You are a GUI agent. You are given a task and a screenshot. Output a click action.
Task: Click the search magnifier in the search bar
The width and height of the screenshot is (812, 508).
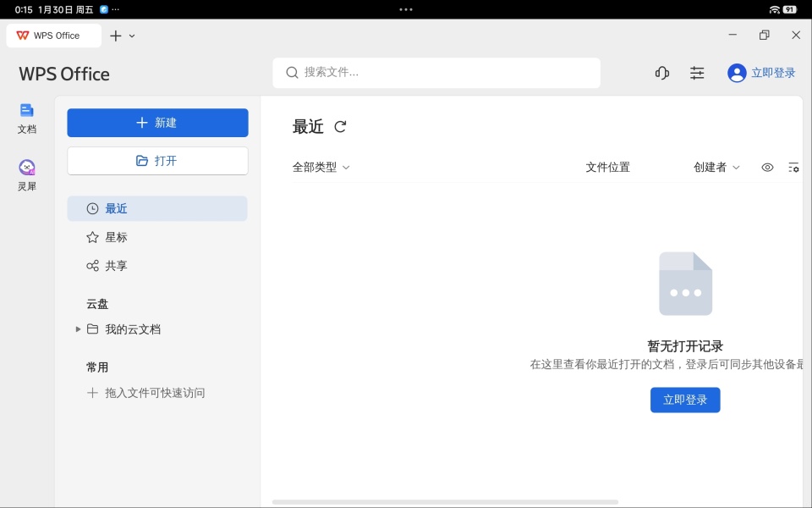[292, 73]
